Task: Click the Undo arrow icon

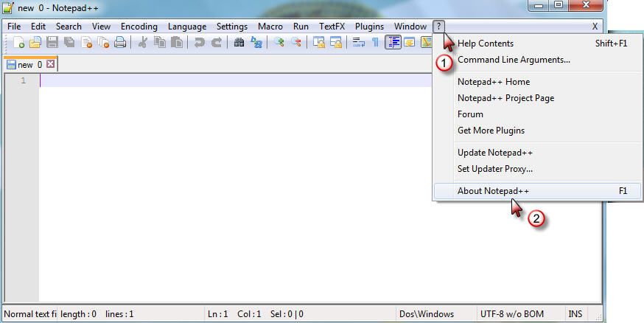Action: click(199, 42)
